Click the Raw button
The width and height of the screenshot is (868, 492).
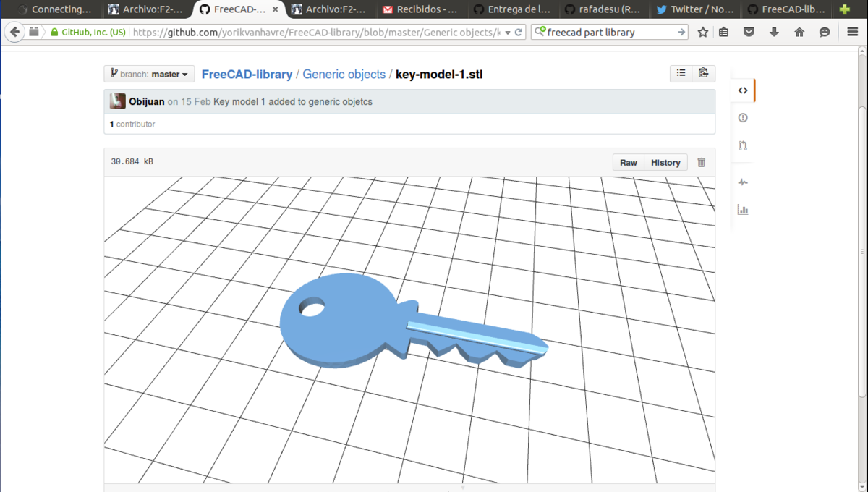pos(629,162)
